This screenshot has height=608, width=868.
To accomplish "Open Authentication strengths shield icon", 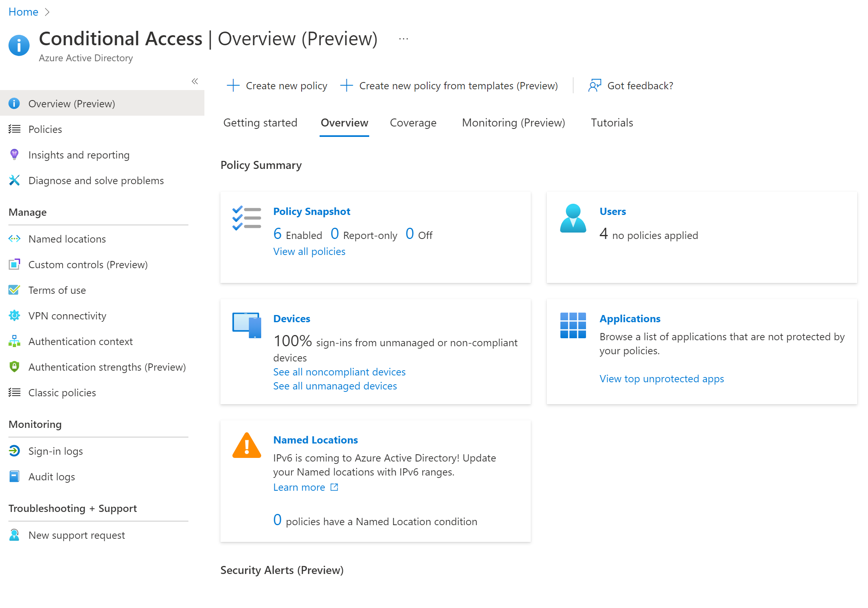I will click(x=14, y=367).
